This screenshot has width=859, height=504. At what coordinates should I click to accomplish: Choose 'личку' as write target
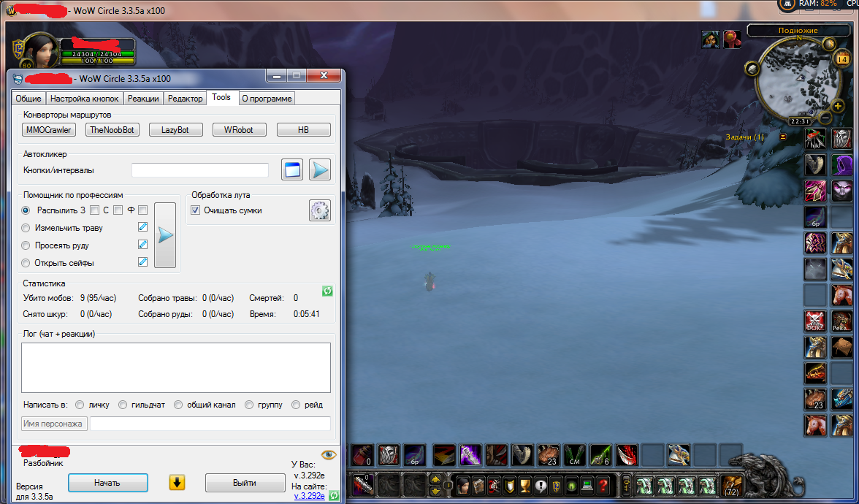[80, 405]
